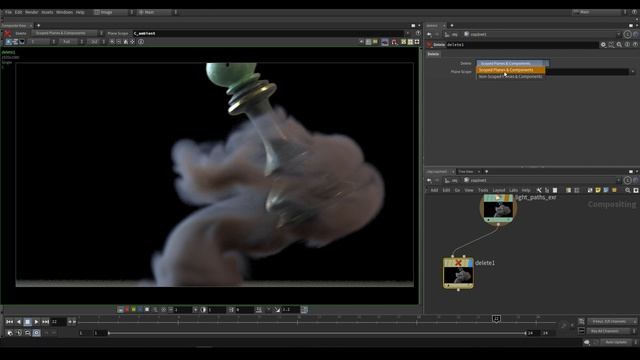Toggle sticky note icon in network toolbar

click(598, 190)
